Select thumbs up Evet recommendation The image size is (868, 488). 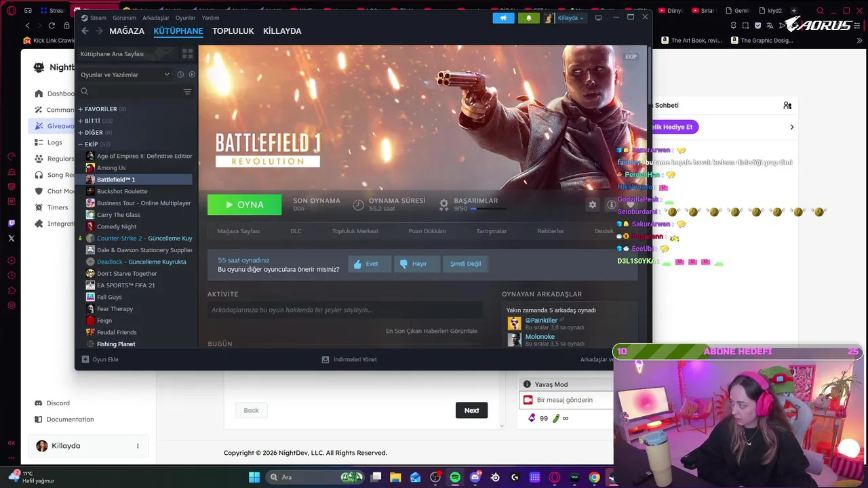point(370,264)
